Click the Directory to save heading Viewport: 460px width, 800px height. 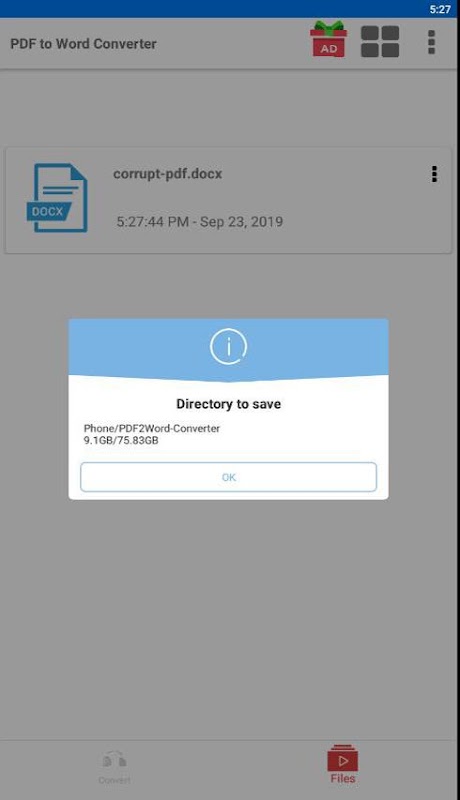coord(228,404)
